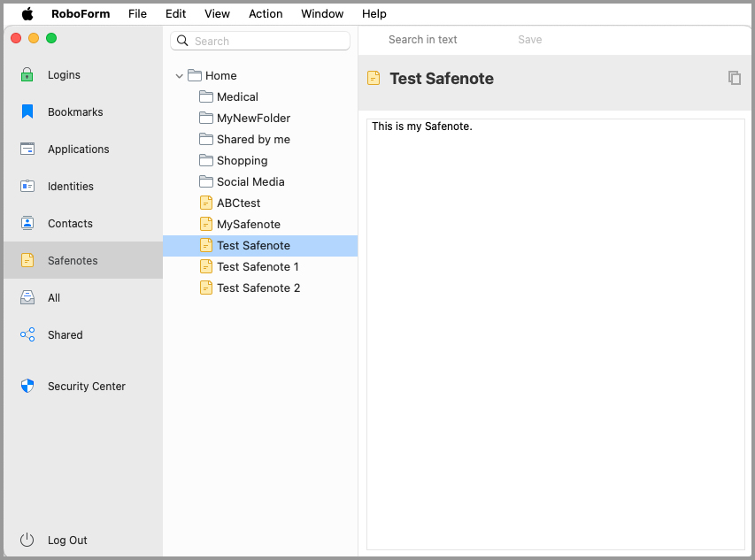Click the Log Out label
Viewport: 755px width, 560px height.
67,541
